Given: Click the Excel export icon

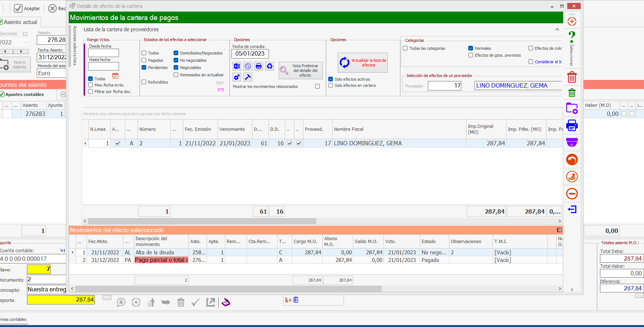Looking at the screenshot, I should [237, 66].
